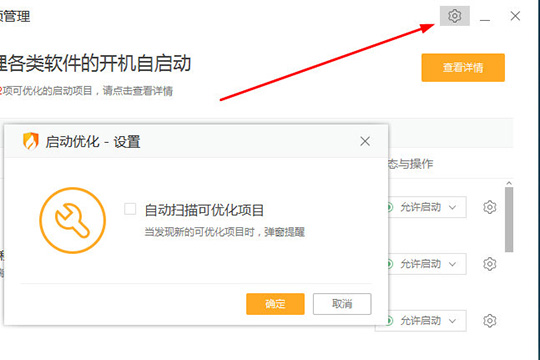Click gear icon beside second 允许启动 row

click(x=489, y=264)
